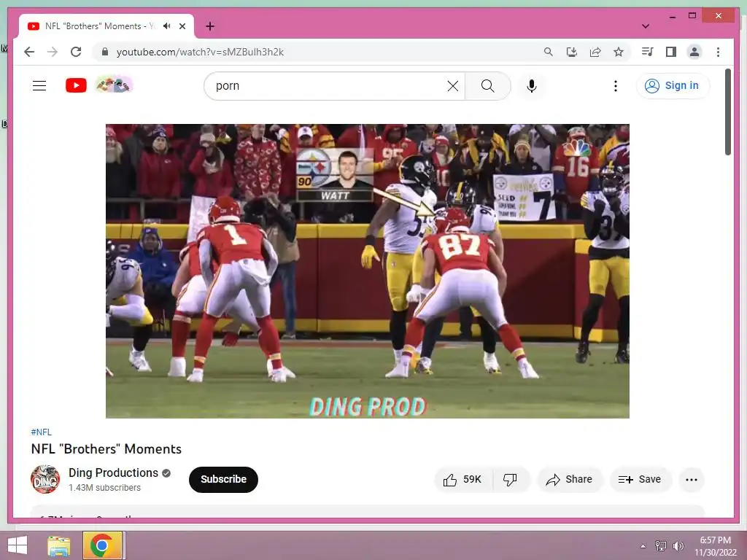
Task: Close the NFL Brothers Moments tab
Action: [182, 26]
